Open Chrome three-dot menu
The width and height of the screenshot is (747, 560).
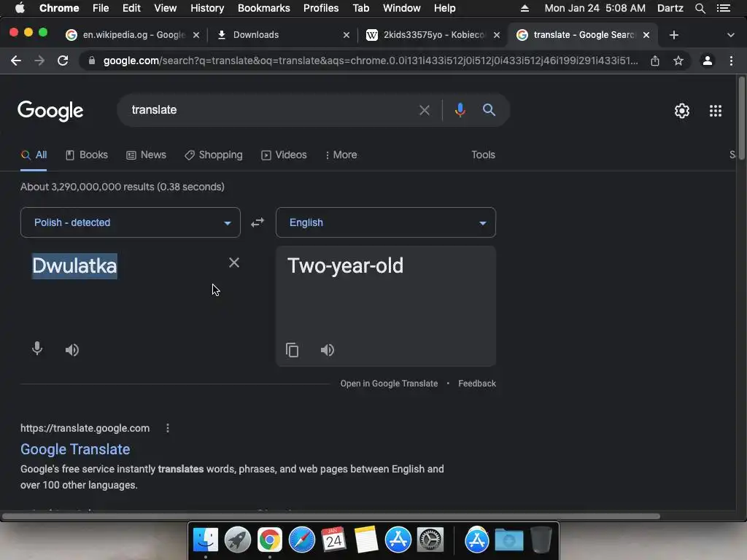[731, 61]
